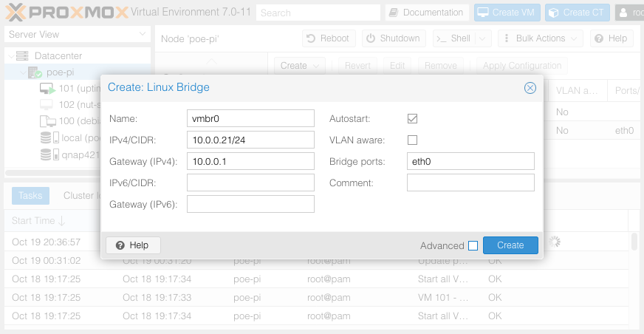Click the Datacenter server icon
The image size is (644, 334).
click(x=22, y=56)
